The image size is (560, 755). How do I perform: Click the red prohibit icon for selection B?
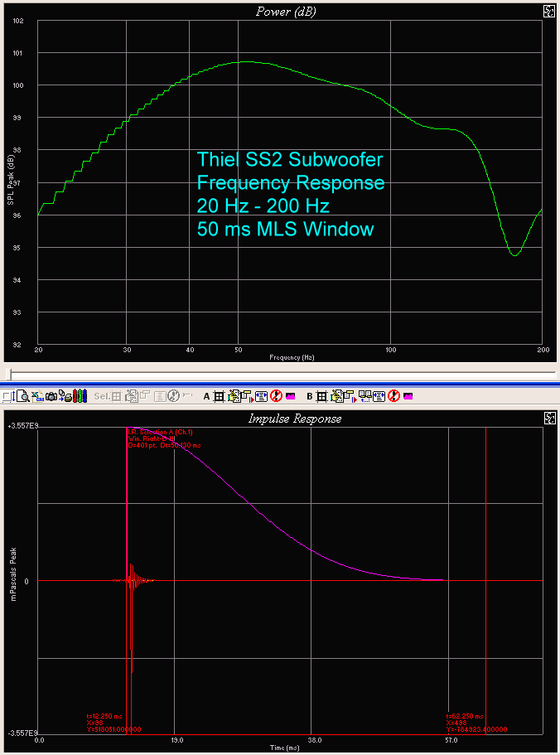tap(393, 396)
